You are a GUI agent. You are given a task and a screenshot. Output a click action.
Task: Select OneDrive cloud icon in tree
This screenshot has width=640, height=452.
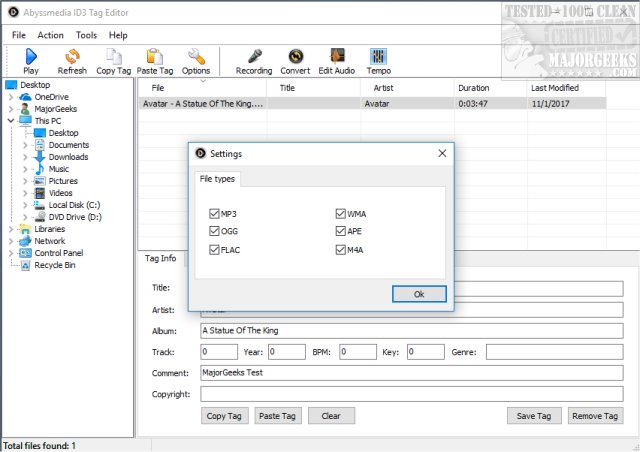[25, 97]
